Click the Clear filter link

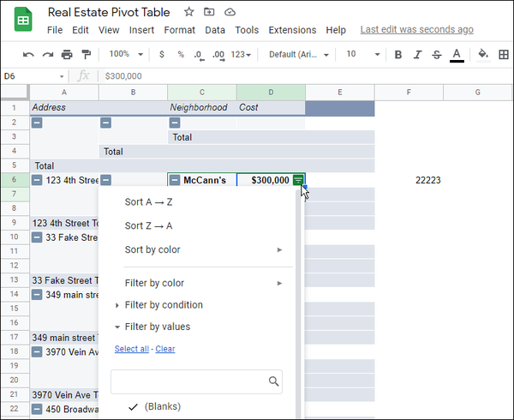pyautogui.click(x=165, y=349)
